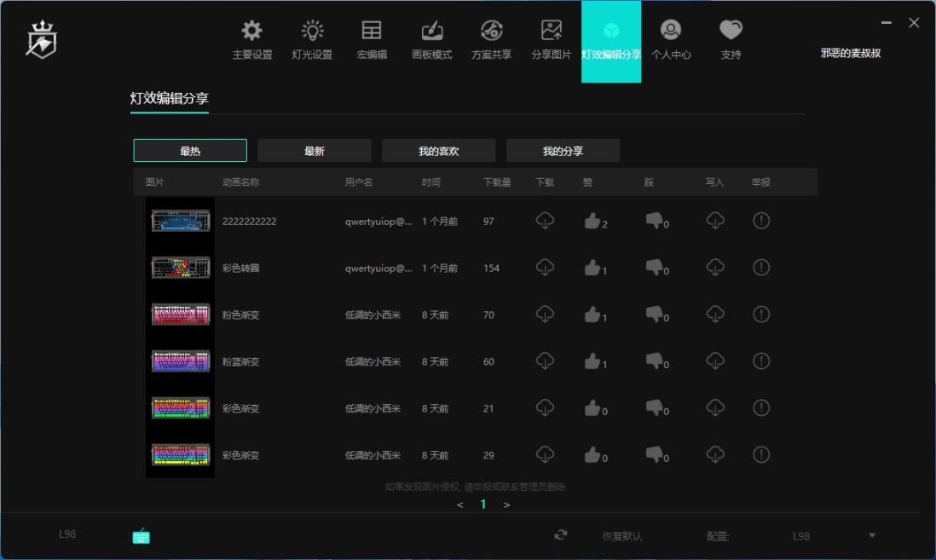Open thumbnail of 彩色转圈 keyboard effect
The width and height of the screenshot is (936, 560).
[180, 268]
